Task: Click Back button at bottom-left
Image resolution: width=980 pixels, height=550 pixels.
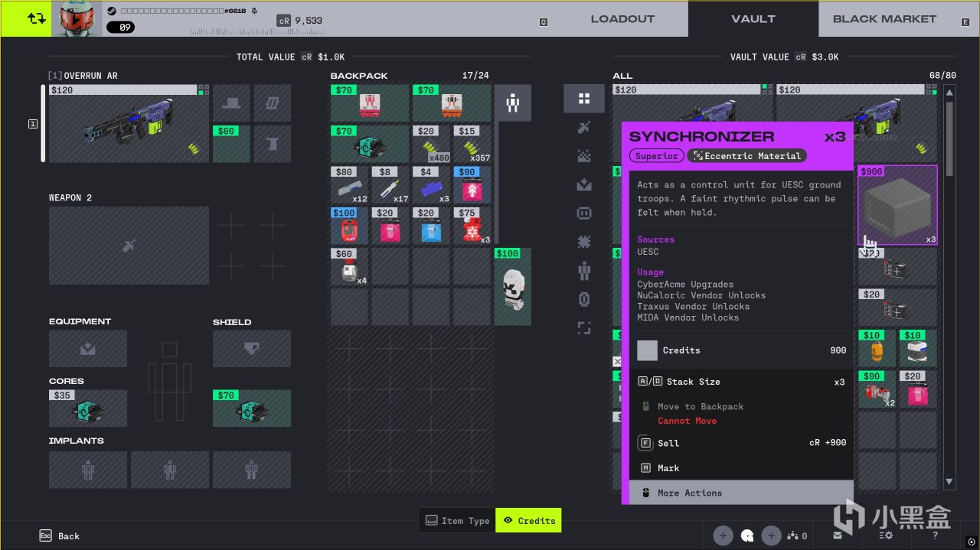Action: tap(60, 535)
